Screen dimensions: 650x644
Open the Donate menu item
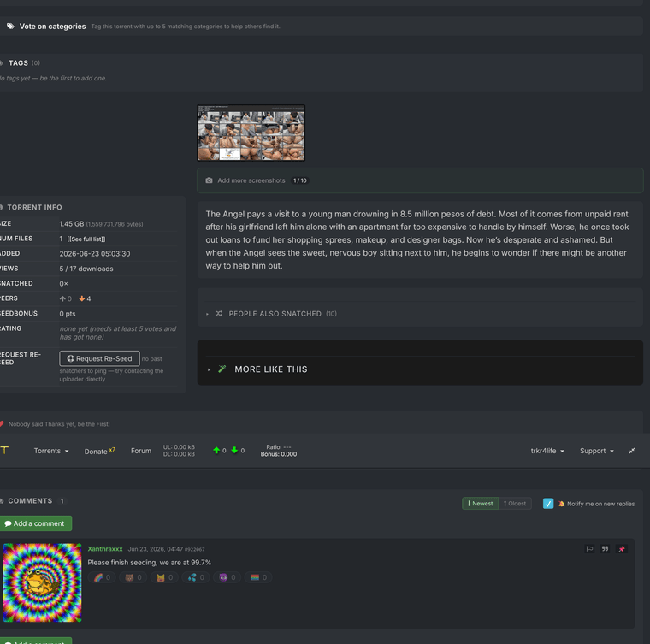[x=99, y=451]
